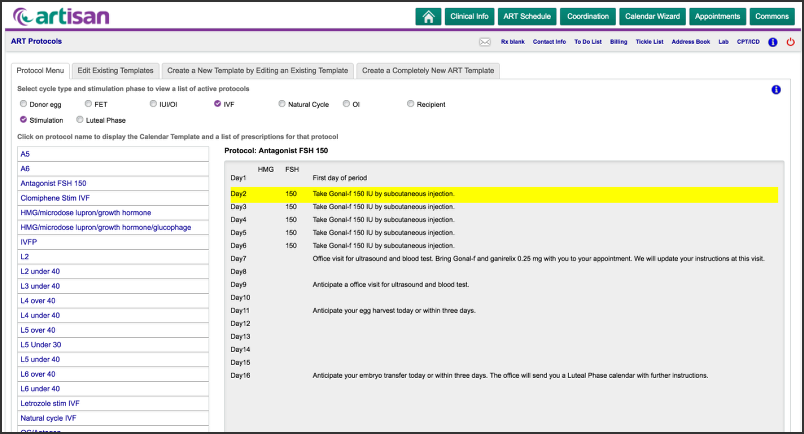Select L5 under 40 protocol
Screen dimensions: 804x434
point(113,360)
